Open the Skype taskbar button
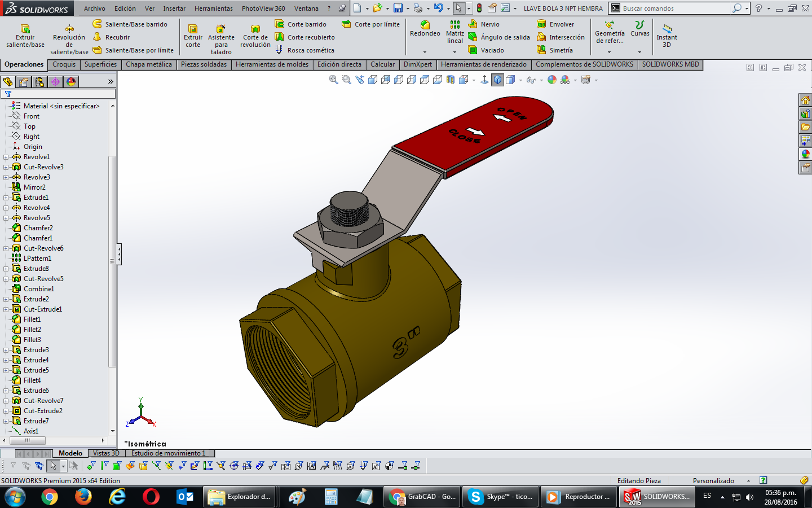 click(x=500, y=497)
